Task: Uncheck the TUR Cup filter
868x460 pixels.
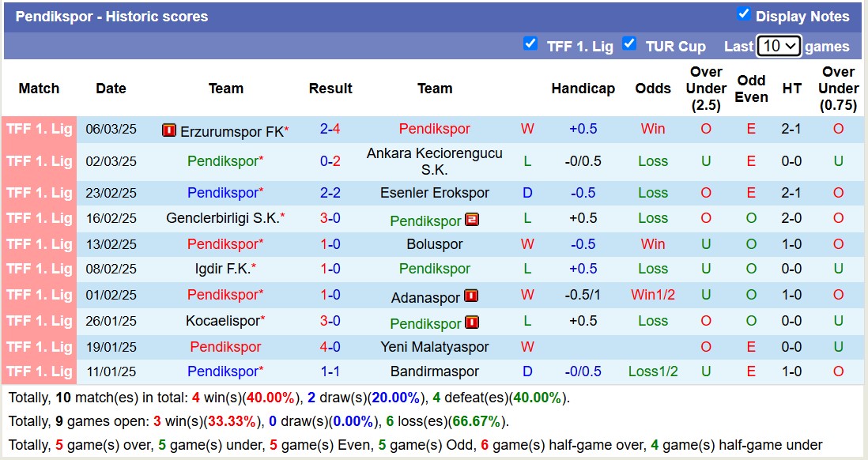Action: click(x=630, y=45)
